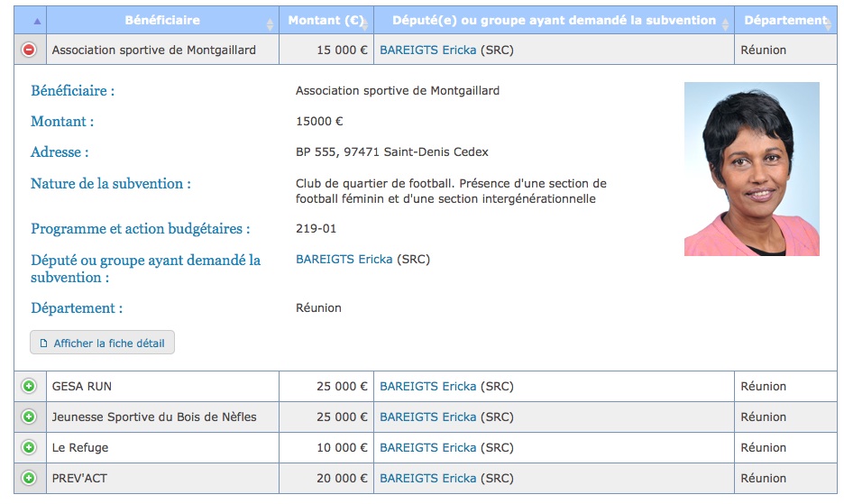The width and height of the screenshot is (844, 504).
Task: Expand Jeunesse Sportive du Bois de Nèfles row
Action: pyautogui.click(x=29, y=417)
